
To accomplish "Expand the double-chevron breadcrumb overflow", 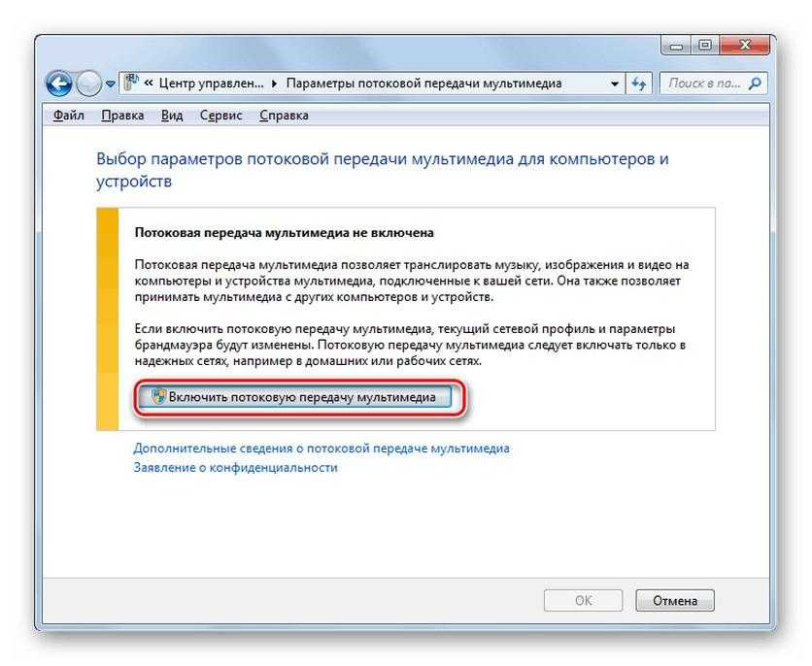I will 149,83.
